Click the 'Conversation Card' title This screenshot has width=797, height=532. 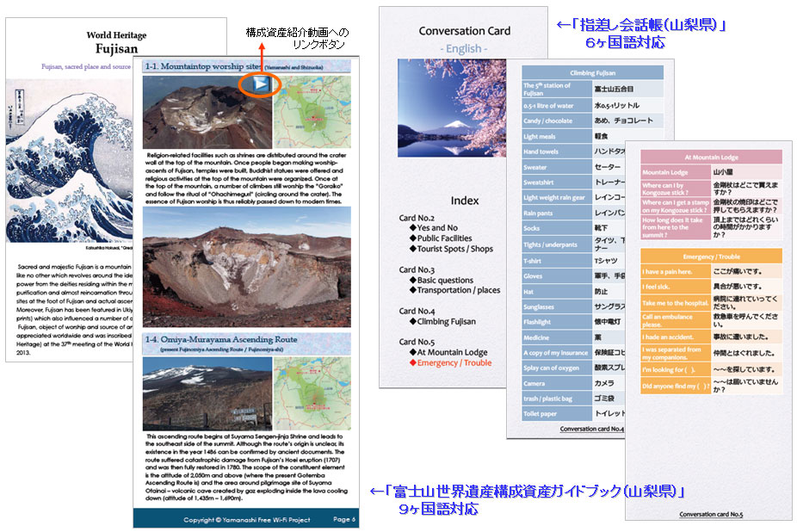[x=465, y=31]
